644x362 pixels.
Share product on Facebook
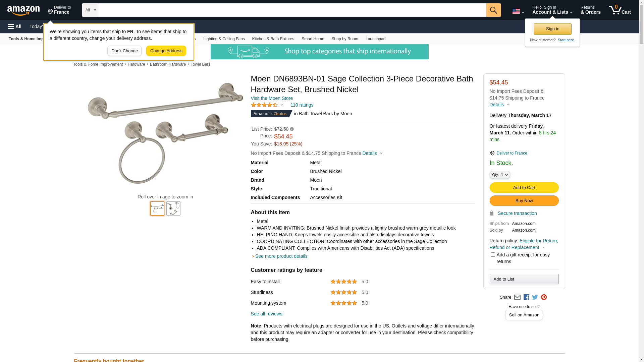point(526,297)
